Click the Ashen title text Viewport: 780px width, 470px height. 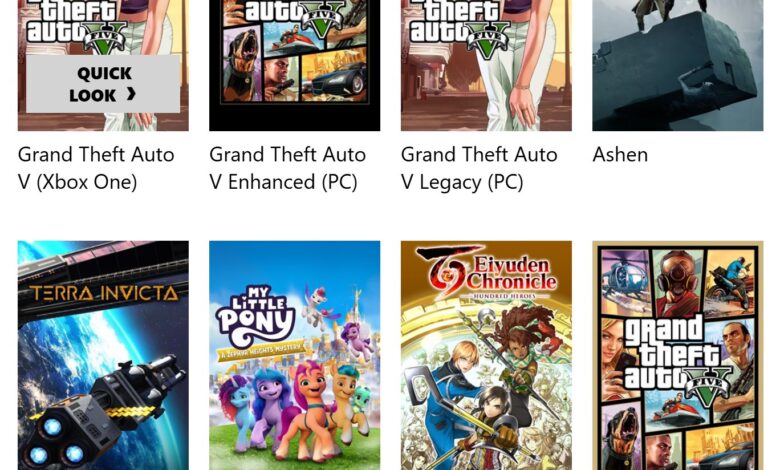tap(620, 155)
